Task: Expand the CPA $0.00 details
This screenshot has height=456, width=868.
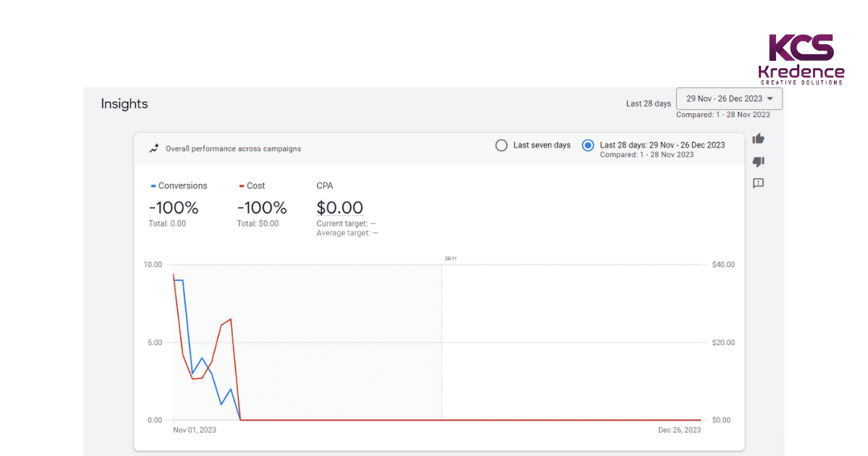Action: click(340, 208)
